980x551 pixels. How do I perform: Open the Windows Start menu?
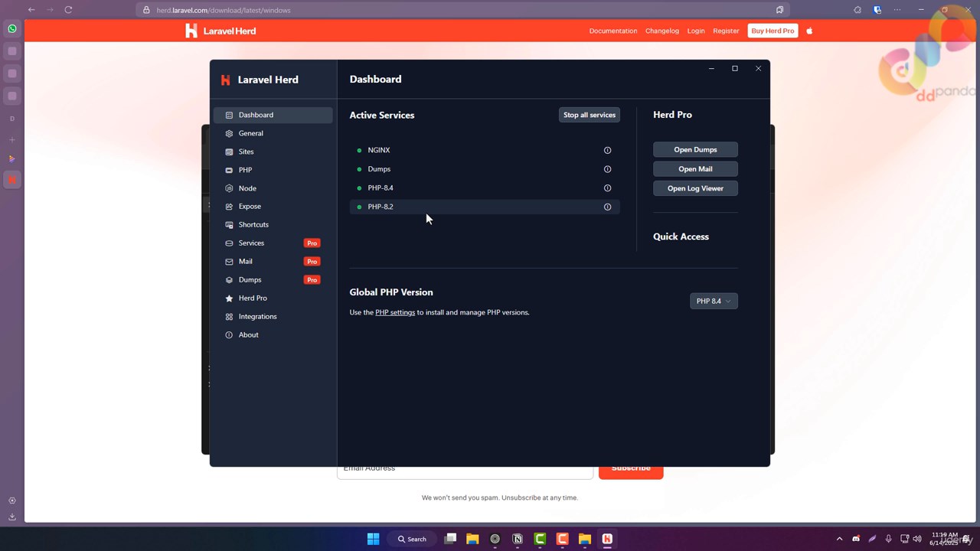pos(373,539)
